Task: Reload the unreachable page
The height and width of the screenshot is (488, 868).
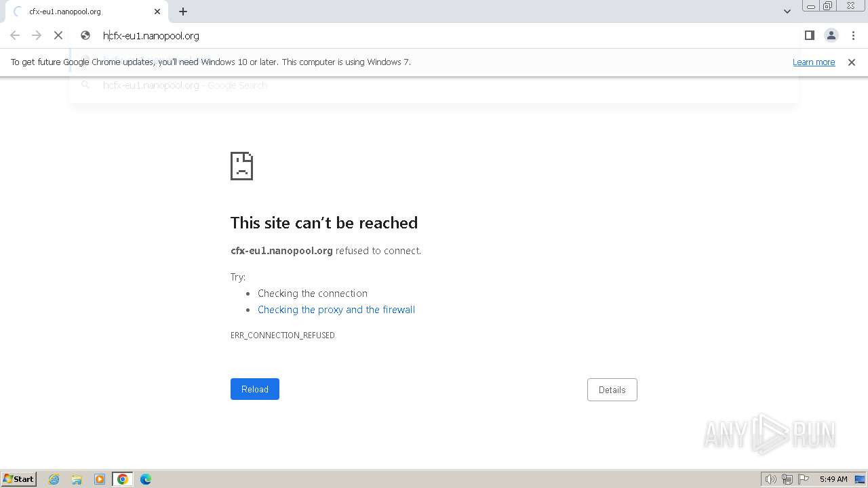Action: (255, 389)
